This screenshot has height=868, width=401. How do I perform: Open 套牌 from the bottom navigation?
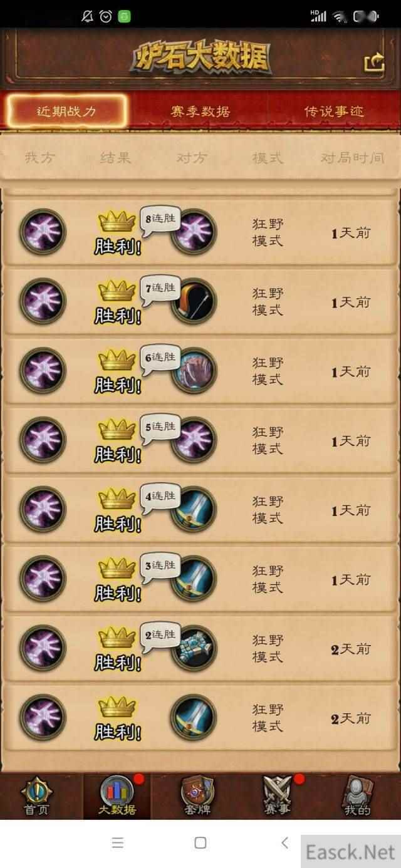pos(197,796)
